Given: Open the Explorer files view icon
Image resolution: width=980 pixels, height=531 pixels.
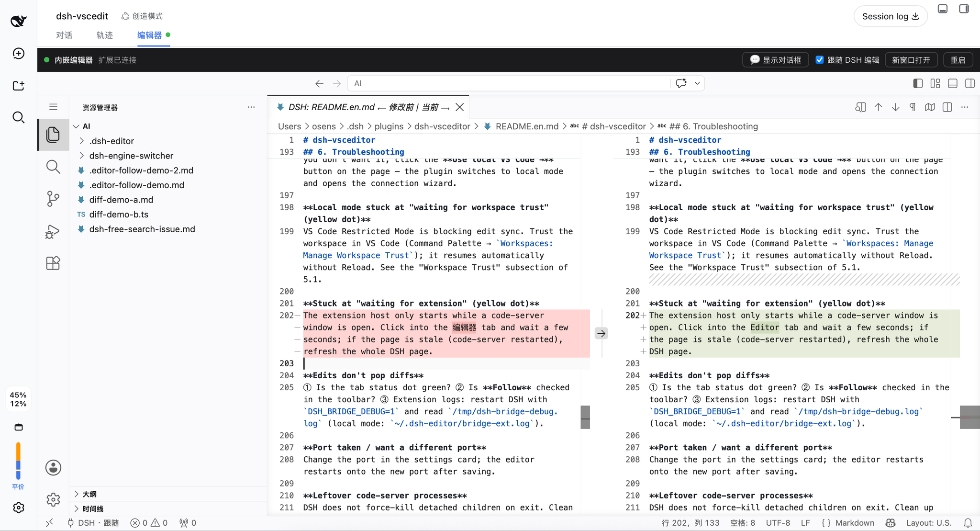Looking at the screenshot, I should coord(53,135).
